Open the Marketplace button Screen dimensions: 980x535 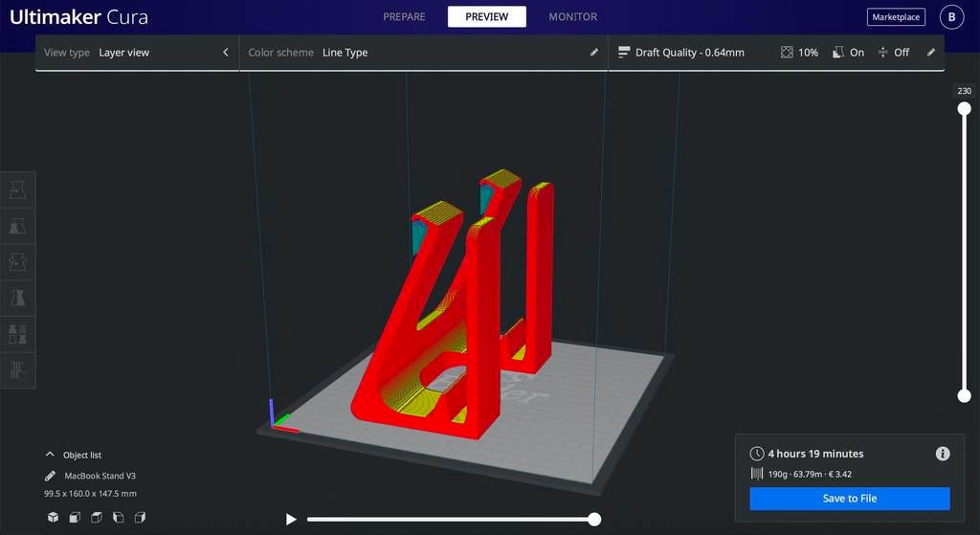[896, 17]
